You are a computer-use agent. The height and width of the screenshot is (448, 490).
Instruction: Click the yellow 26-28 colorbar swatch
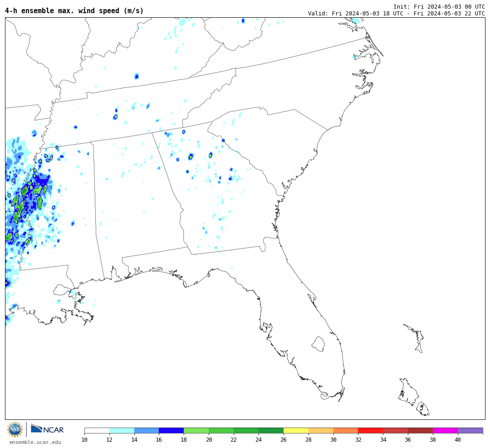[296, 430]
